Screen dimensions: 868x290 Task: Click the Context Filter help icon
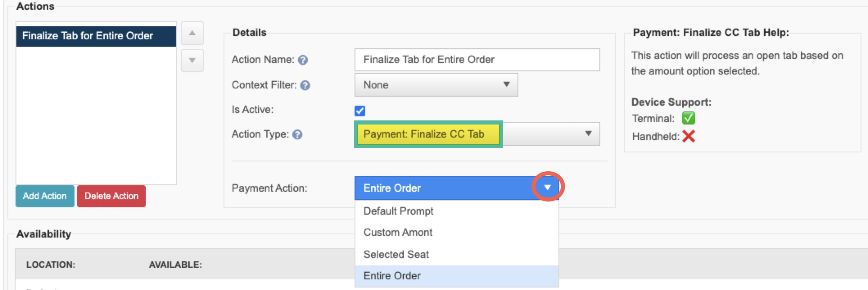tap(305, 85)
